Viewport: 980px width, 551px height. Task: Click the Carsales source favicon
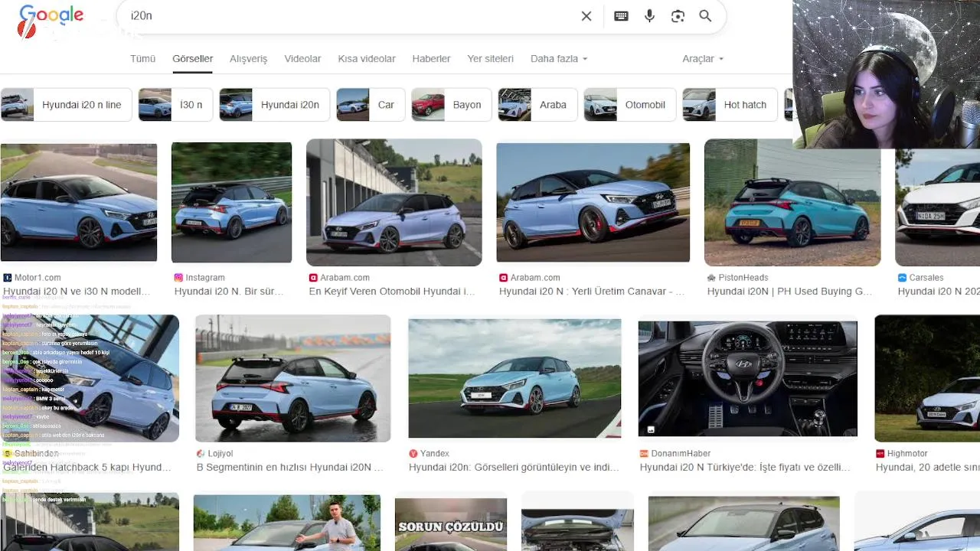coord(902,278)
